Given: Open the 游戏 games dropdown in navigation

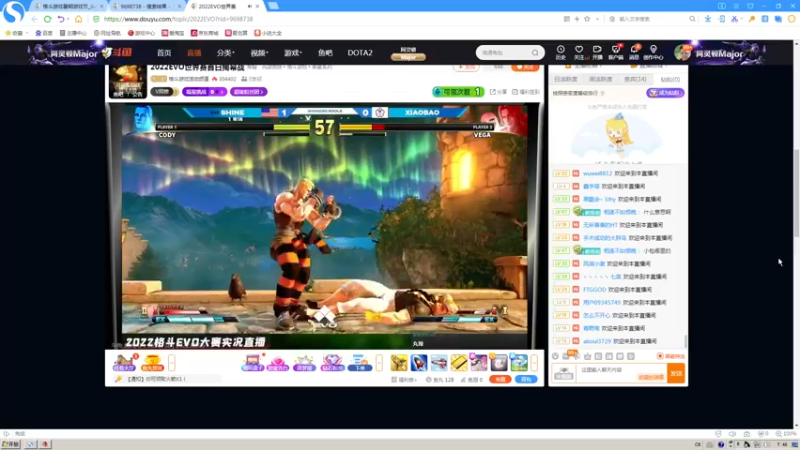Looking at the screenshot, I should click(293, 53).
